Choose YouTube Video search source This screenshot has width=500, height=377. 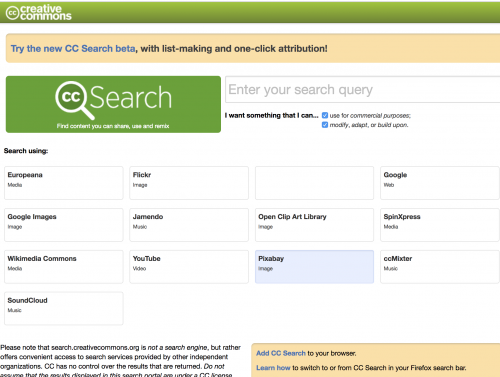pyautogui.click(x=189, y=267)
